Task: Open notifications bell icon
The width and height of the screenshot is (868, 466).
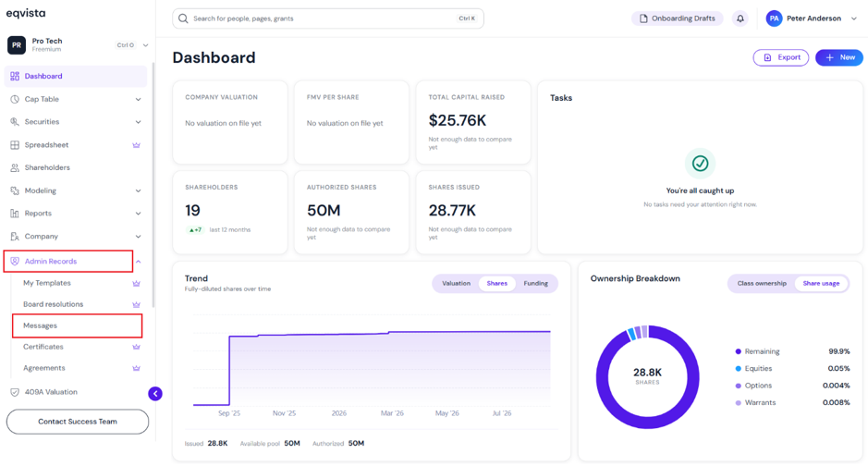Action: click(x=740, y=18)
